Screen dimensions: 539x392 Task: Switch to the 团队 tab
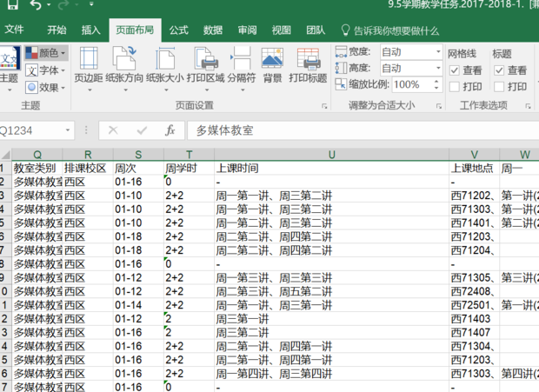[316, 30]
